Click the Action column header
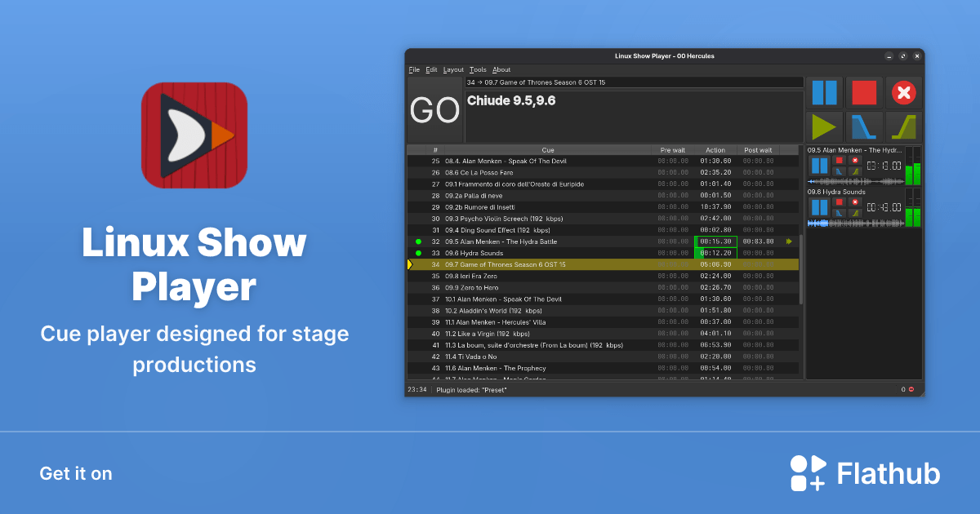This screenshot has height=514, width=980. (715, 150)
